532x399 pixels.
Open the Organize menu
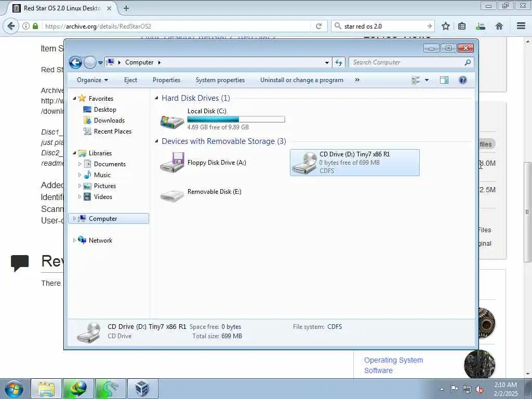(92, 80)
